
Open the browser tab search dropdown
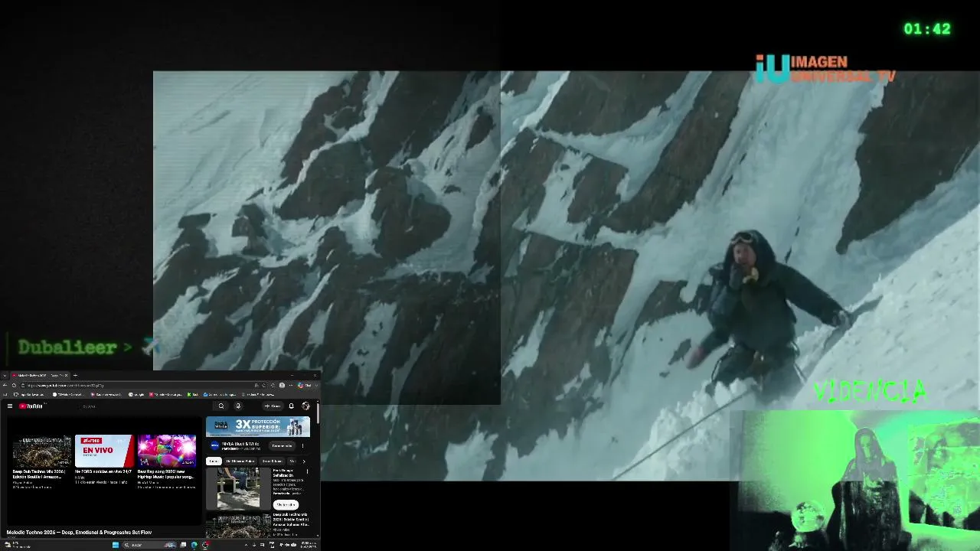[5, 375]
